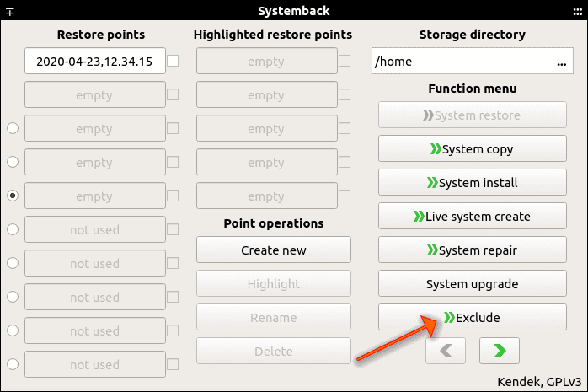The width and height of the screenshot is (588, 392).
Task: Select the currently filled radio button
Action: click(x=13, y=196)
